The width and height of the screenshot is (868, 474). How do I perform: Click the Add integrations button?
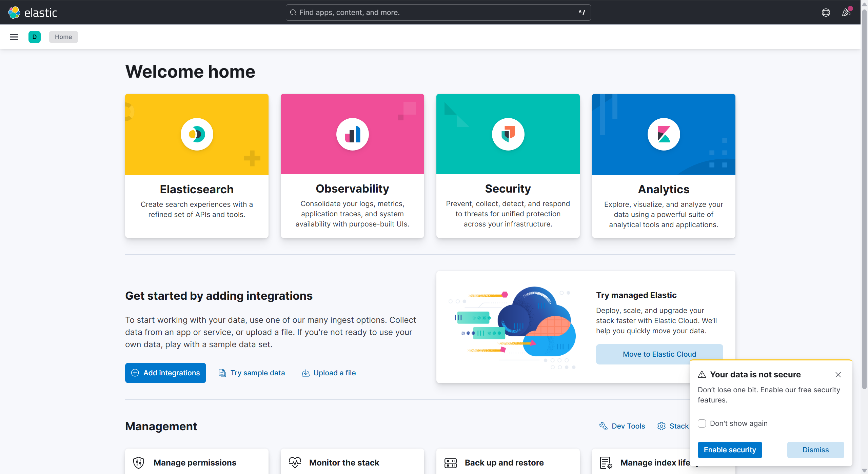(165, 373)
